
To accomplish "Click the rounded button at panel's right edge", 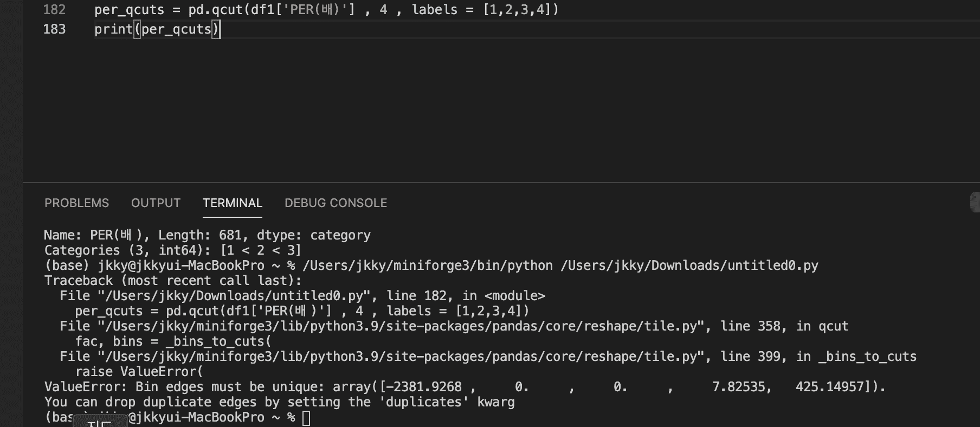I will point(975,202).
